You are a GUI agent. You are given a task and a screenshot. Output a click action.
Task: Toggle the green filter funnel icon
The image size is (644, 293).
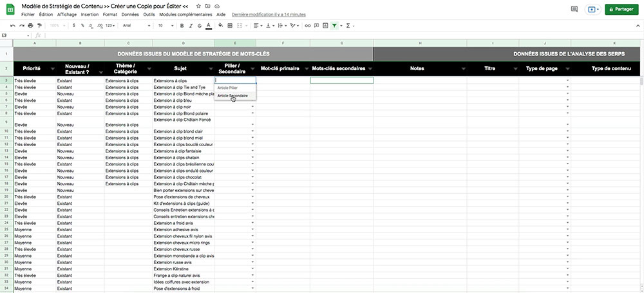335,26
